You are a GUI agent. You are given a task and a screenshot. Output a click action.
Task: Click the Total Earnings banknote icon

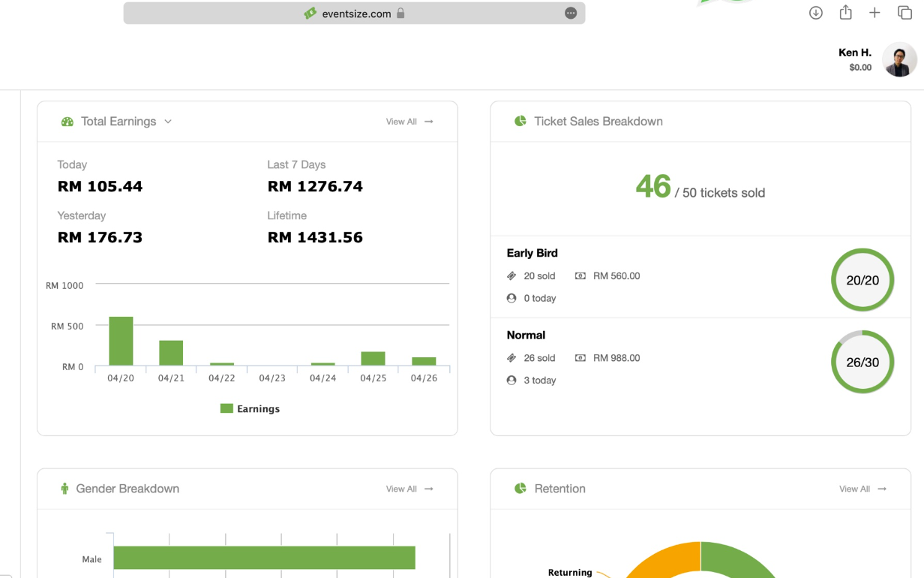67,121
